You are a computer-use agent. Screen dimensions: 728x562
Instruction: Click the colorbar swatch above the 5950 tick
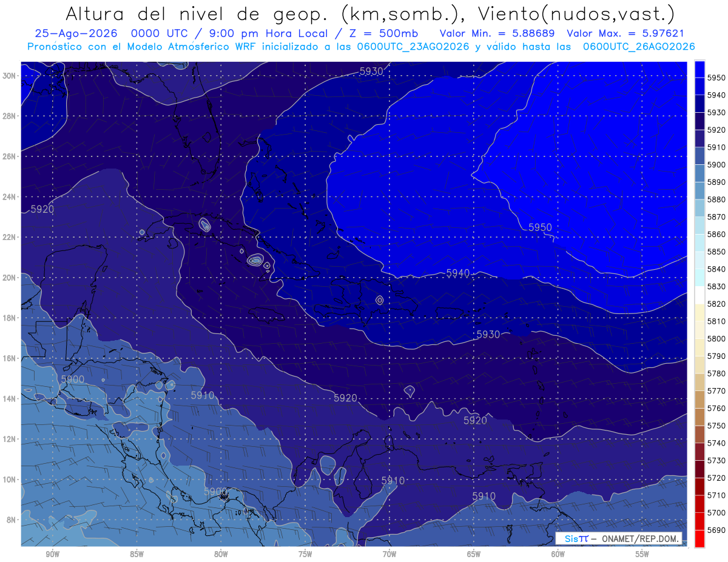coord(699,69)
